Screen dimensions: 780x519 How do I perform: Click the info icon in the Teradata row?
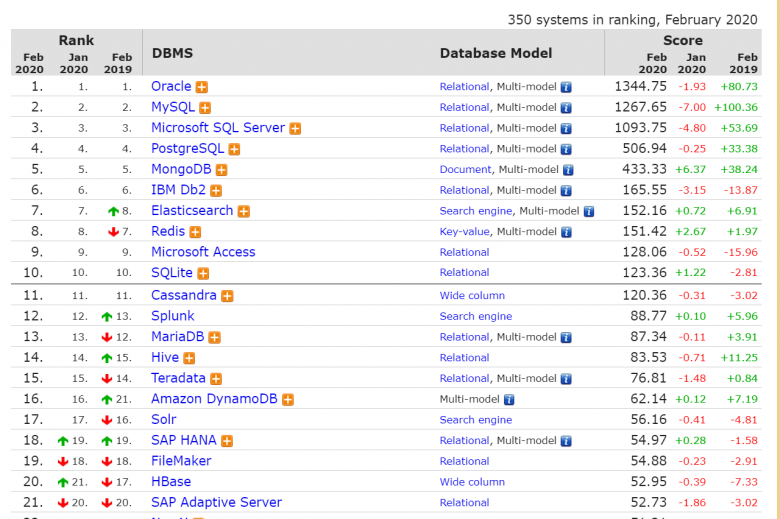[x=566, y=379]
